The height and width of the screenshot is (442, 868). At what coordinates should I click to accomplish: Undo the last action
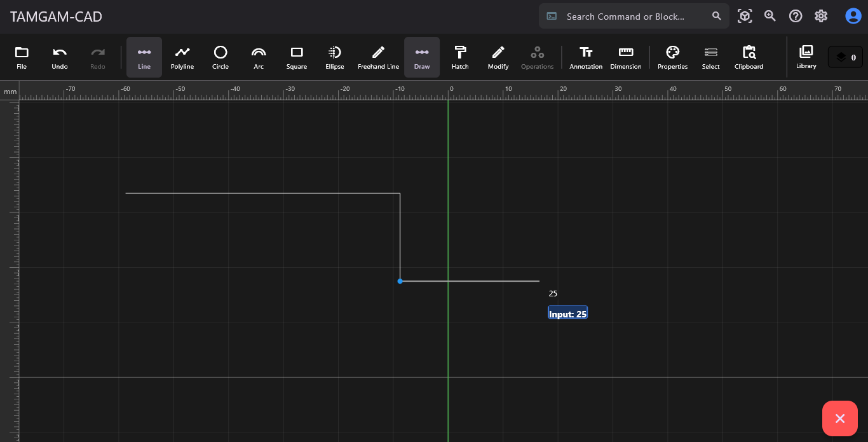(x=60, y=57)
